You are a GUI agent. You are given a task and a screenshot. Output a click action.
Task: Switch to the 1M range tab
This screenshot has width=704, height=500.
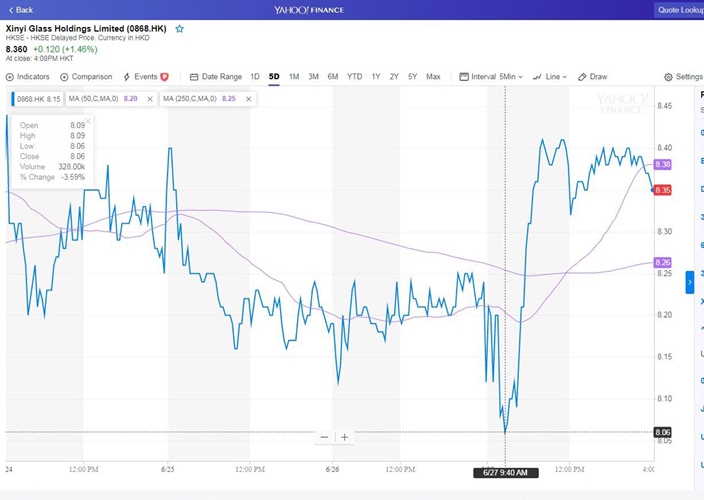294,77
